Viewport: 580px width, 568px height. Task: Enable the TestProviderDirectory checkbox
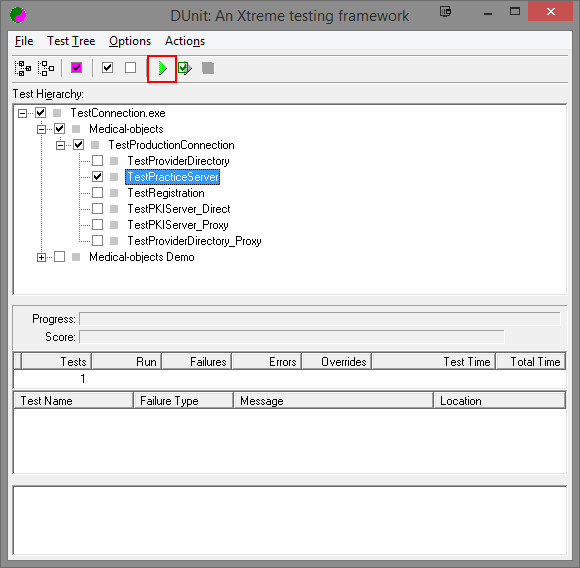pos(98,160)
